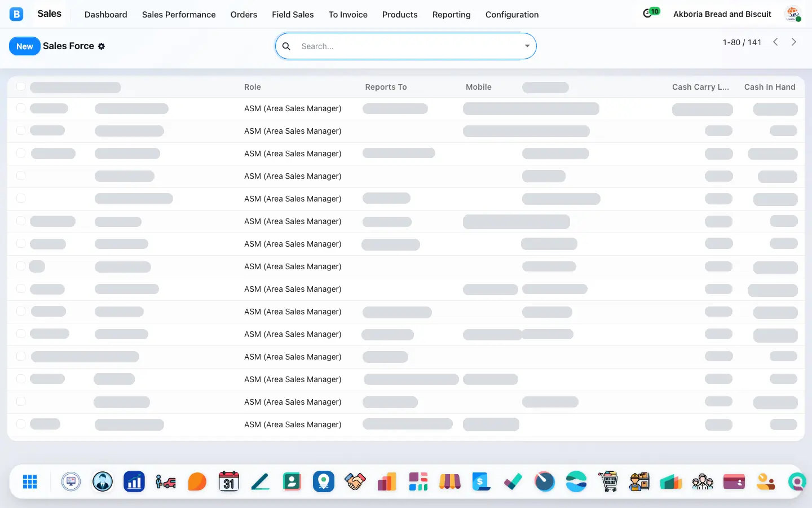812x508 pixels.
Task: Click the 1-80 / 141 pager counter
Action: point(742,42)
